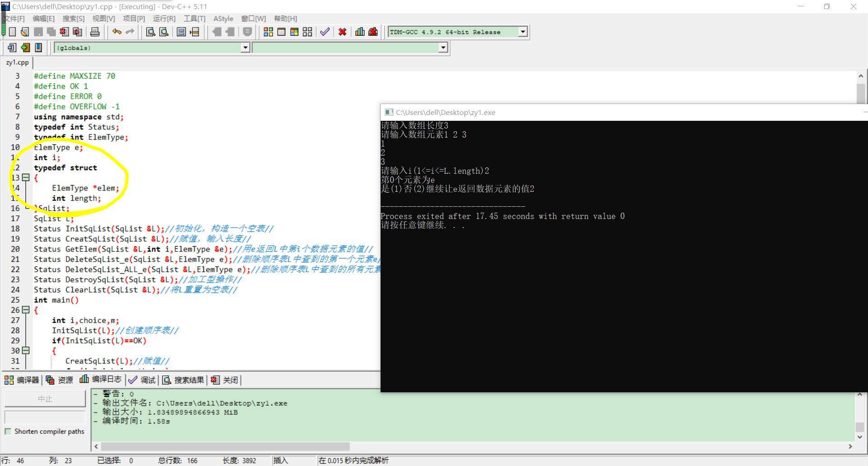Open the TDM-GCC compiler selection dropdown
The height and width of the screenshot is (466, 868).
(523, 32)
